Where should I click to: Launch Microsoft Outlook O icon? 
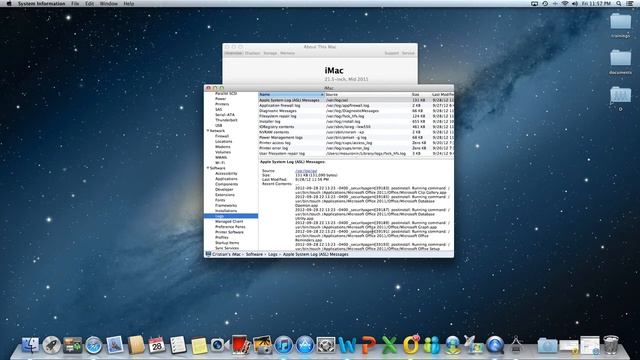tap(411, 345)
